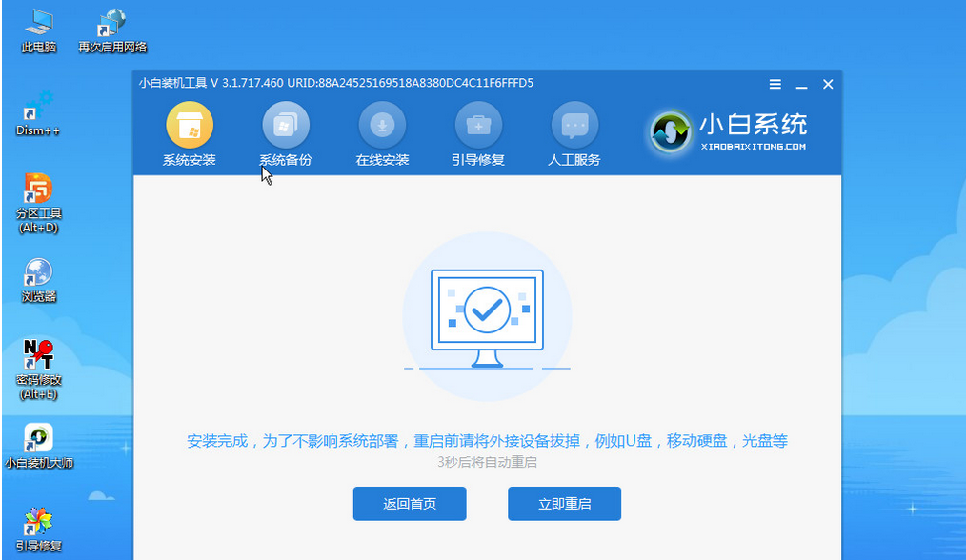Click the 立即重启 button

564,503
